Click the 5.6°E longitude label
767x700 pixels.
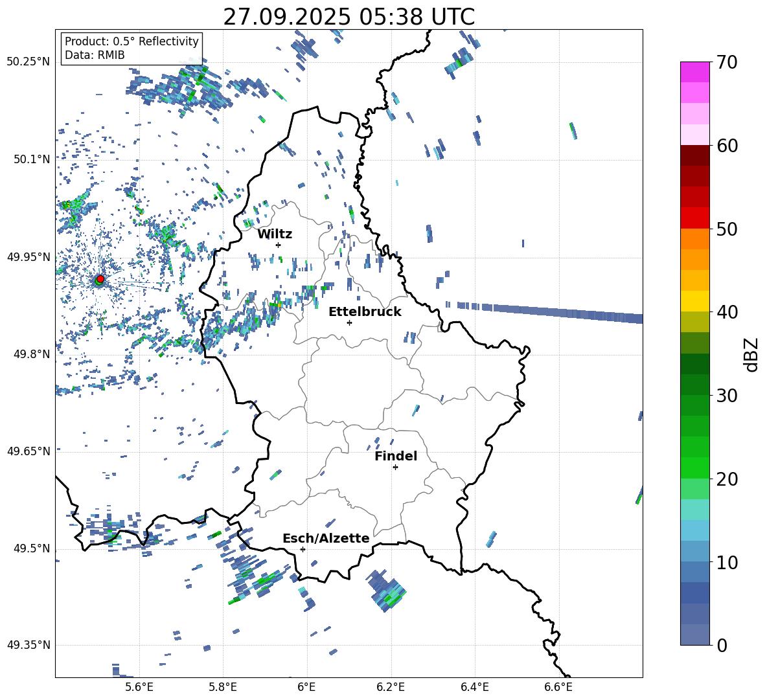coord(139,687)
